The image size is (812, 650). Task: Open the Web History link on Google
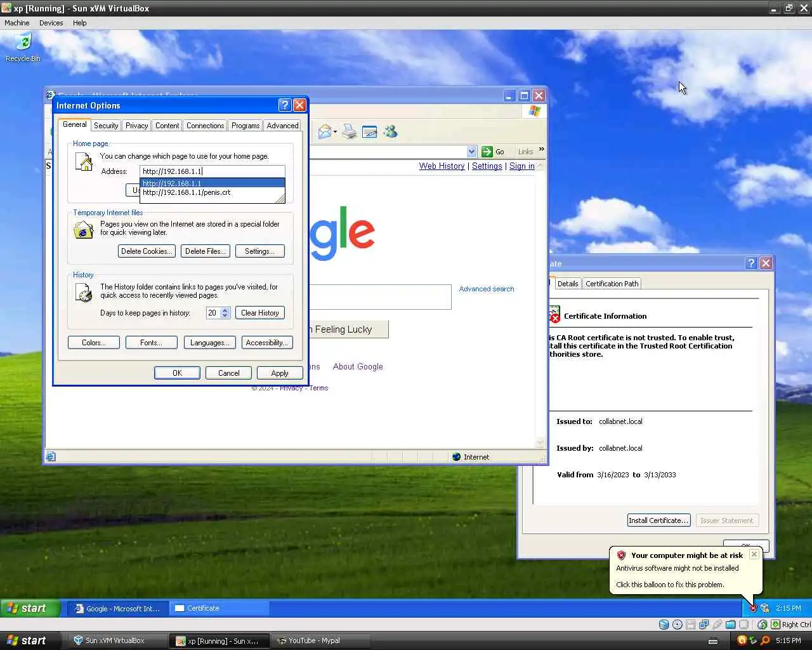point(442,166)
